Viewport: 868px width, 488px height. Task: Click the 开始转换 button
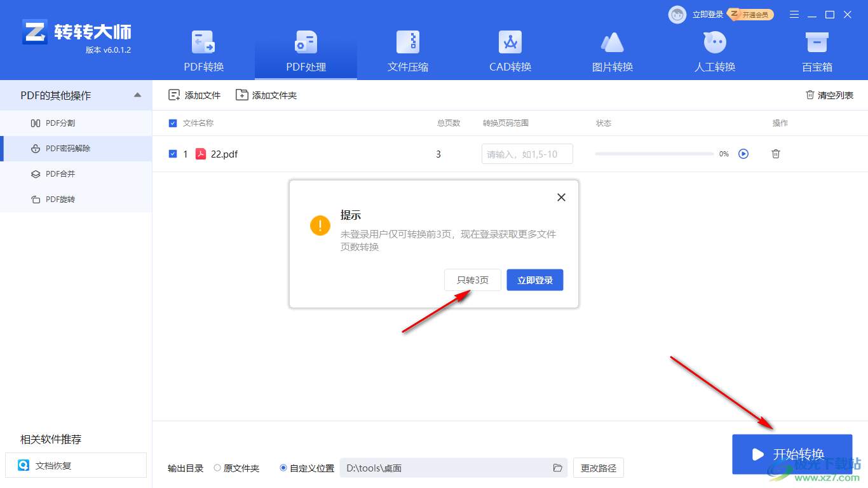[x=792, y=454]
